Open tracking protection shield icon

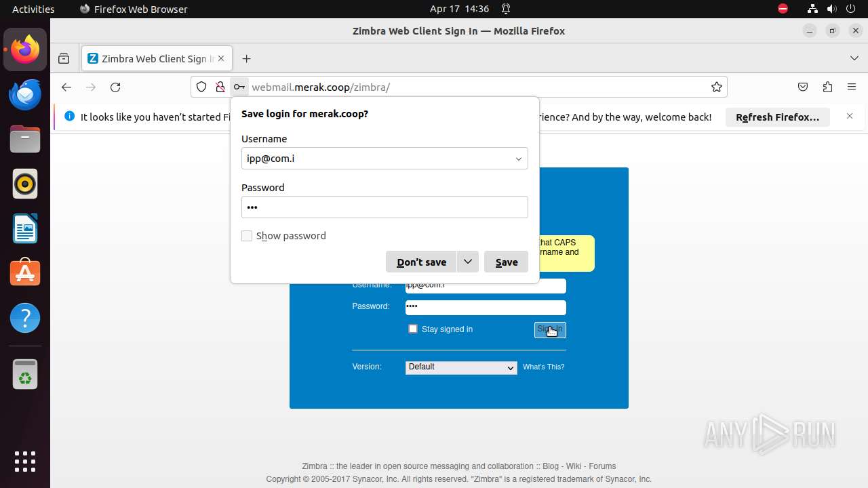(201, 87)
